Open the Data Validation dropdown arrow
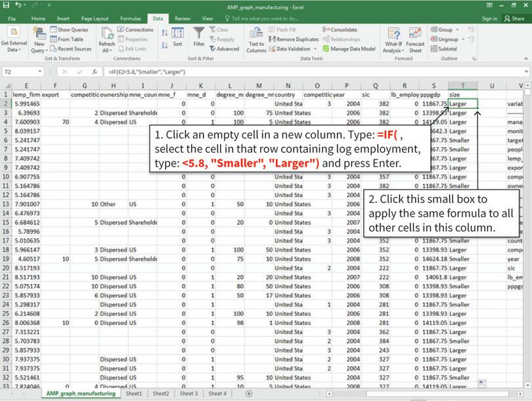 pyautogui.click(x=315, y=47)
